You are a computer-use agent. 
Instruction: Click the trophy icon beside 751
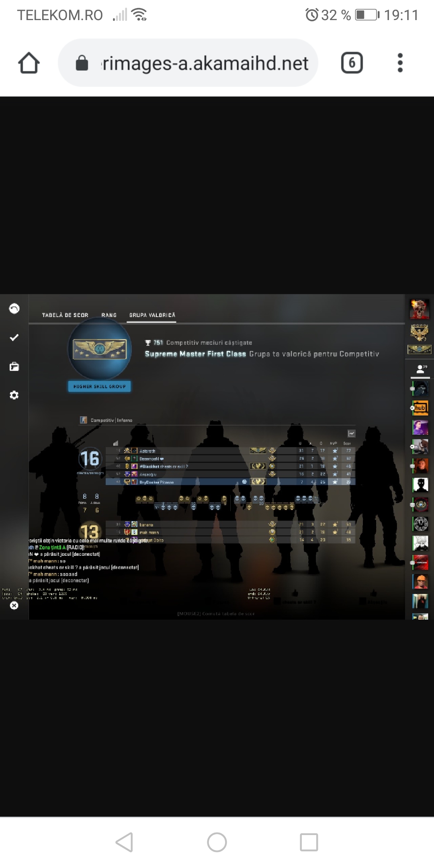[x=148, y=343]
